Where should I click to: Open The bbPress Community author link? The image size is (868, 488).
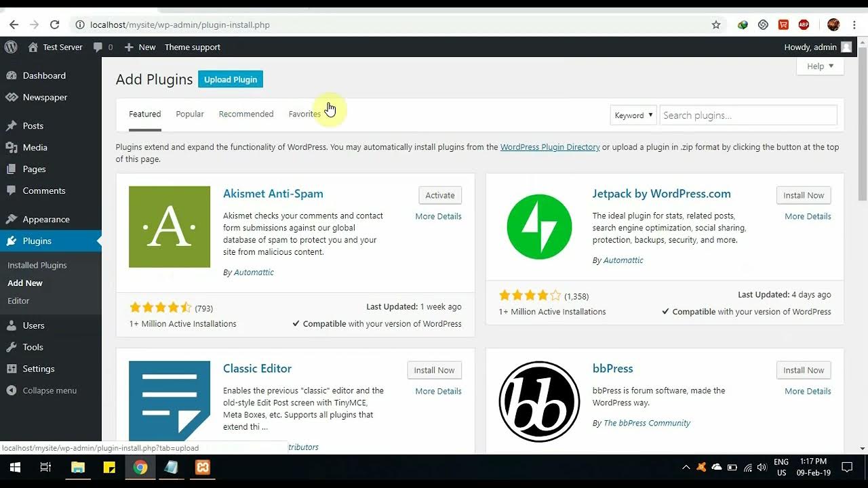(647, 423)
